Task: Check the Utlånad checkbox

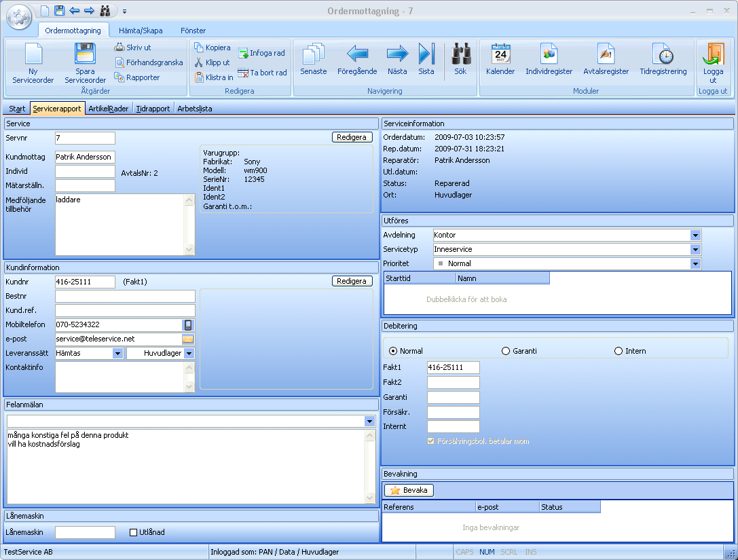Action: point(134,532)
